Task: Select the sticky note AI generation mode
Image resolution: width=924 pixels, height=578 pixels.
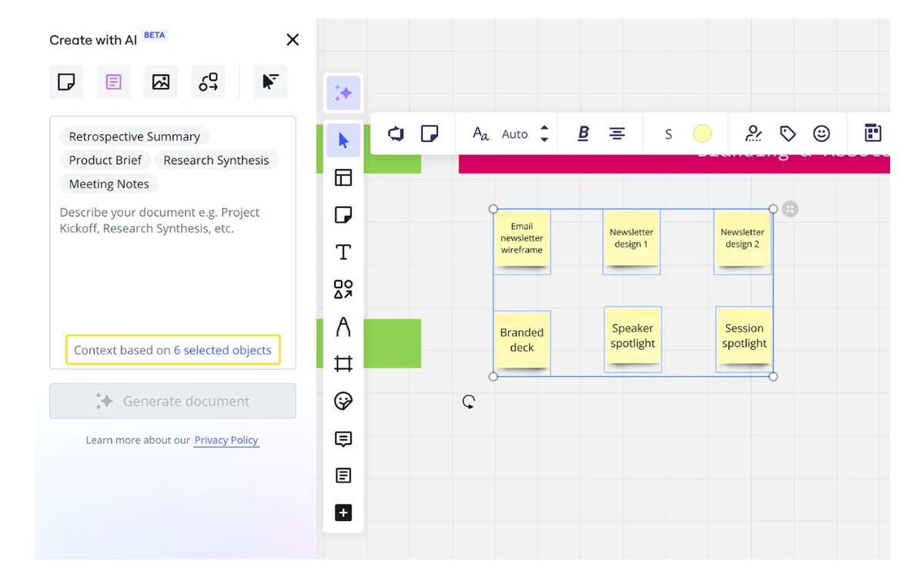Action: click(x=66, y=82)
